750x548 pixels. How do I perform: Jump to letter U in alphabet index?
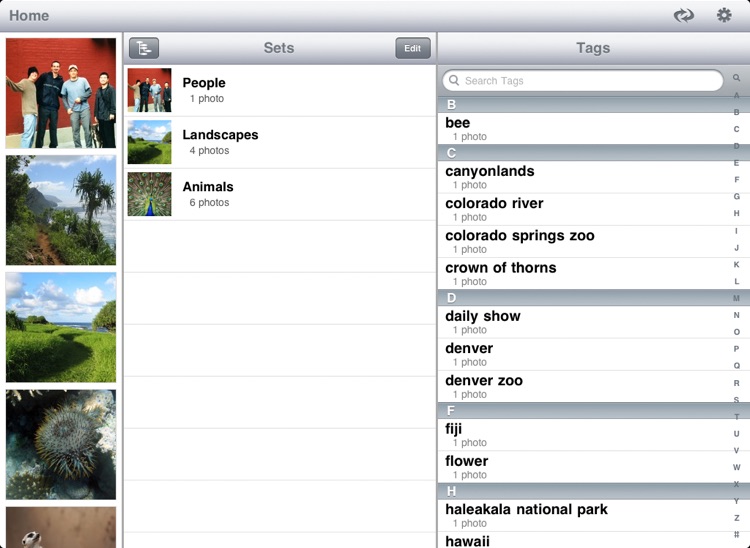[737, 434]
